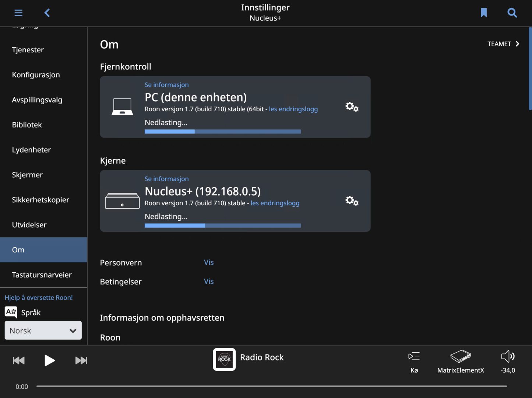This screenshot has height=398, width=532.
Task: Click the Nucleus+ download progress bar
Action: tap(223, 226)
